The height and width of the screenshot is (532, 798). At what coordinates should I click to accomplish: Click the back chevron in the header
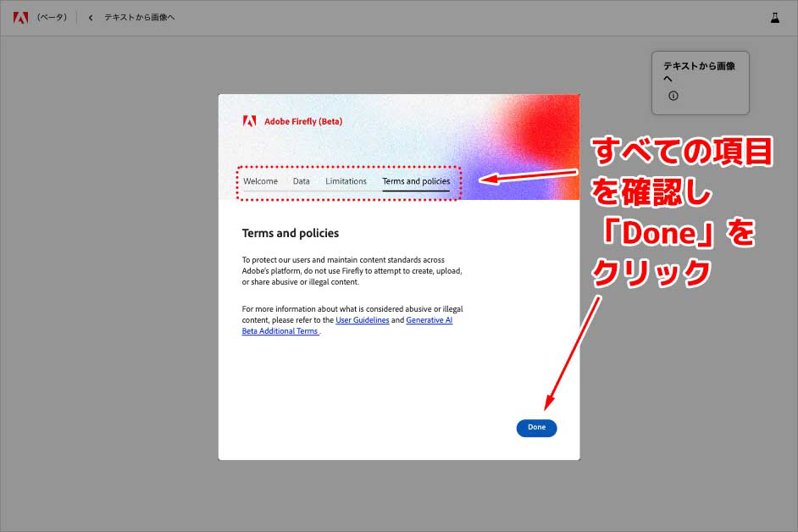(x=91, y=18)
